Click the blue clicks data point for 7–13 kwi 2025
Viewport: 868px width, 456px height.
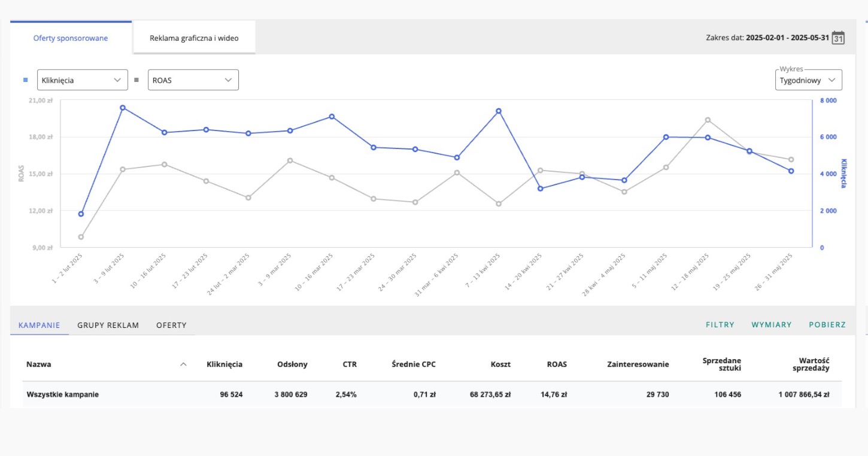pos(499,111)
